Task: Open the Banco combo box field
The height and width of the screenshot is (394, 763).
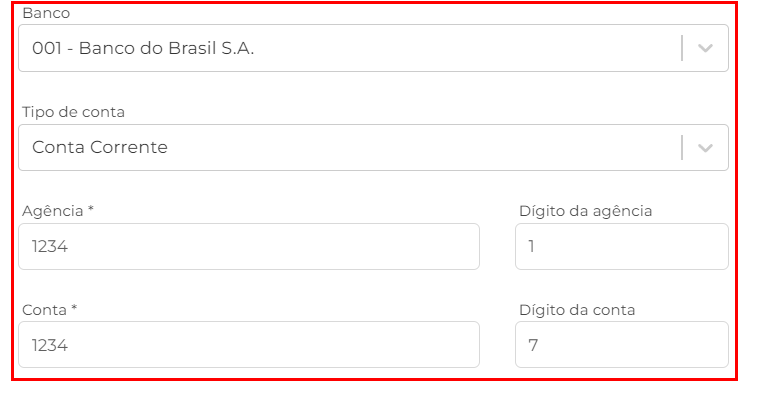Action: pyautogui.click(x=373, y=48)
